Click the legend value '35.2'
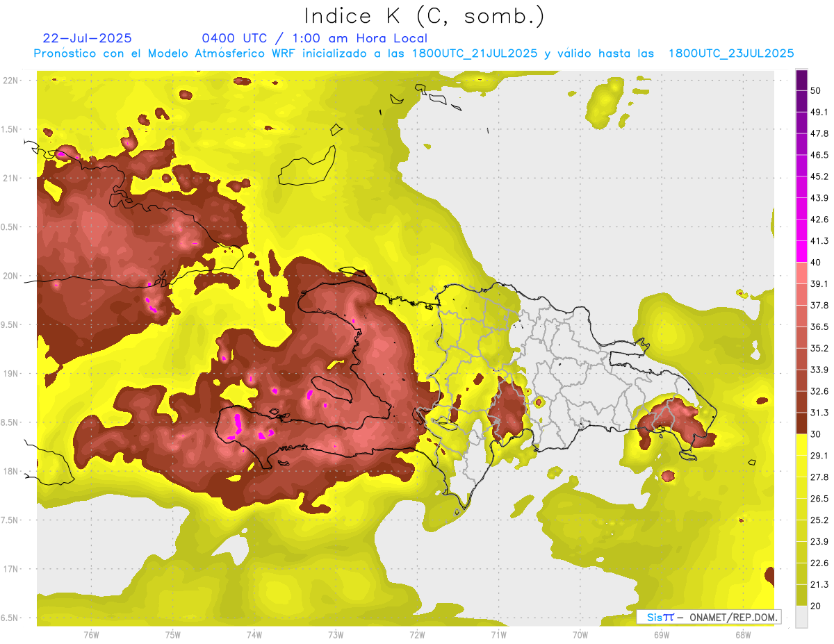Image resolution: width=834 pixels, height=644 pixels. tap(819, 348)
